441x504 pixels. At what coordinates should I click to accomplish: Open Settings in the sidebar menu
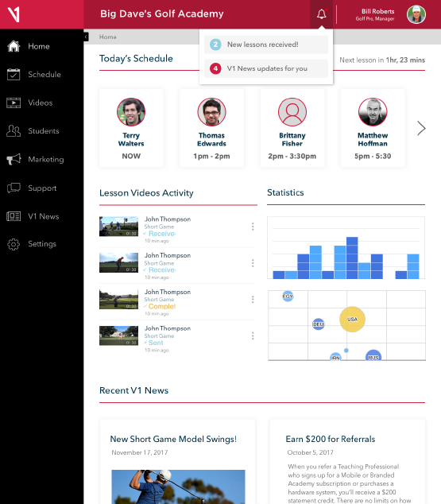coord(42,244)
